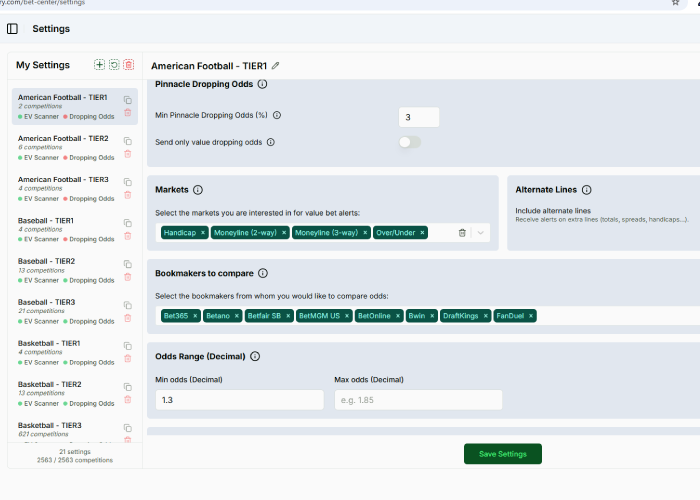This screenshot has width=700, height=500.
Task: Expand the Markets selection dropdown
Action: (480, 233)
